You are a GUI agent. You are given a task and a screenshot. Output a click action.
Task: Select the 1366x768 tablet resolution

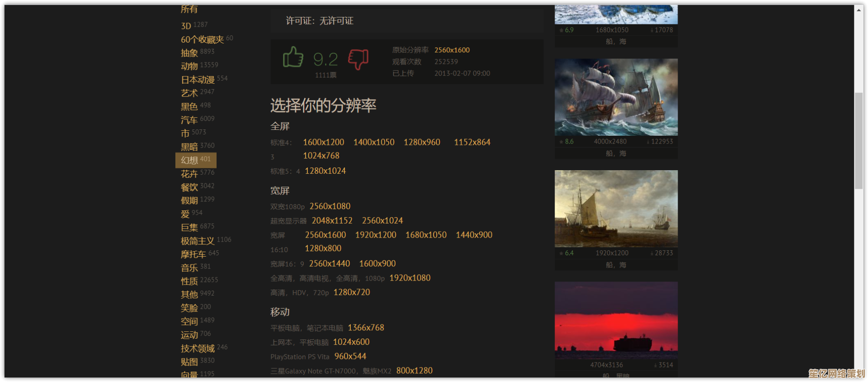366,328
